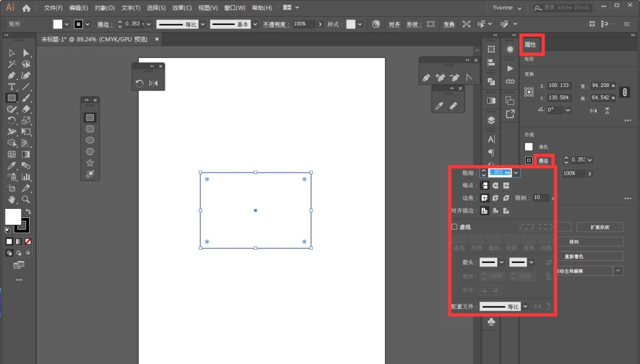Activate the Paintbrush tool
The height and width of the screenshot is (364, 640).
26,98
